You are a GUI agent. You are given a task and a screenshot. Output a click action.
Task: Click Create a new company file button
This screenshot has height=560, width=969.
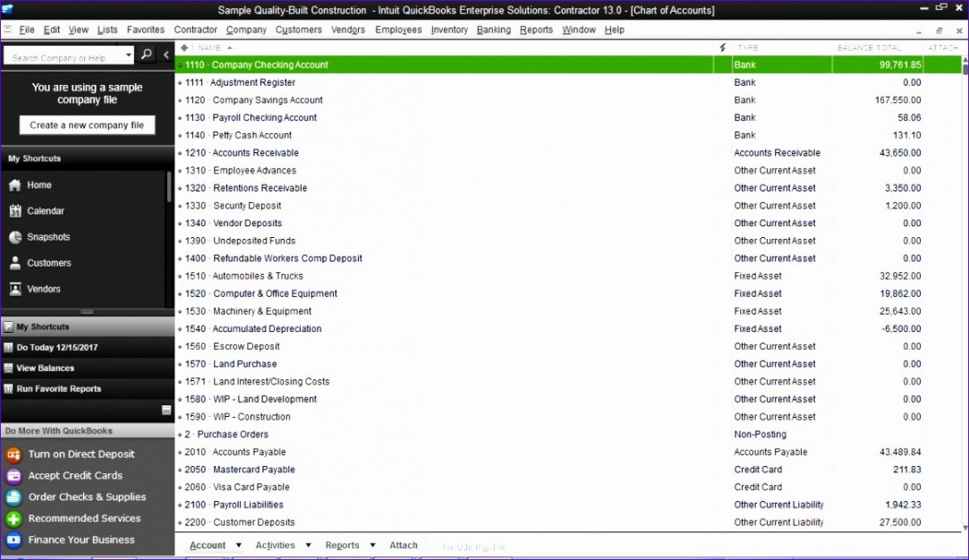tap(87, 125)
